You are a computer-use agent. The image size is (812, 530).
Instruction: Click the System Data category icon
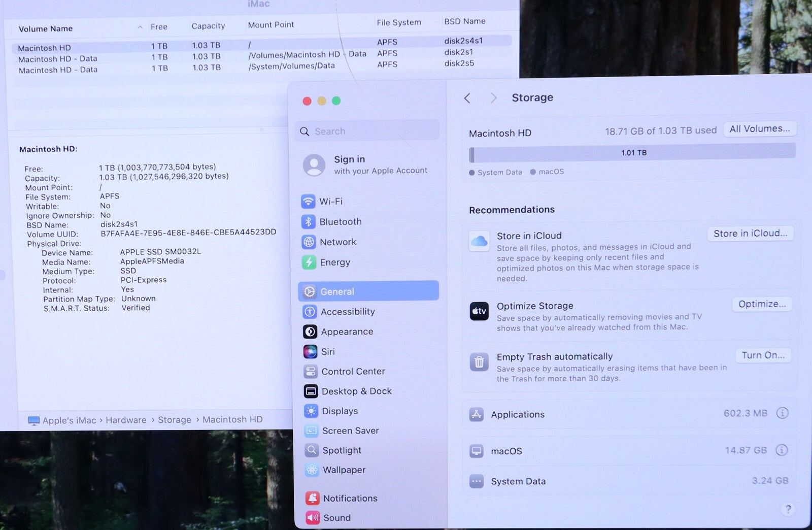click(x=477, y=481)
